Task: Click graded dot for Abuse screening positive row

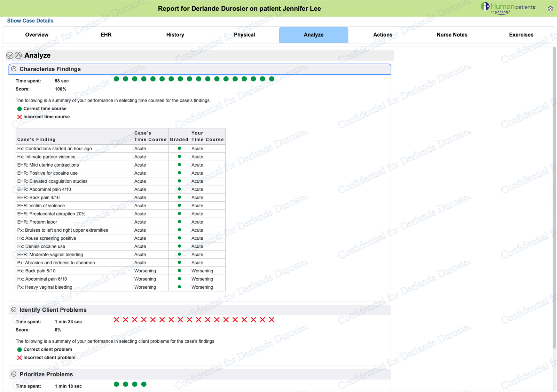Action: click(x=179, y=238)
